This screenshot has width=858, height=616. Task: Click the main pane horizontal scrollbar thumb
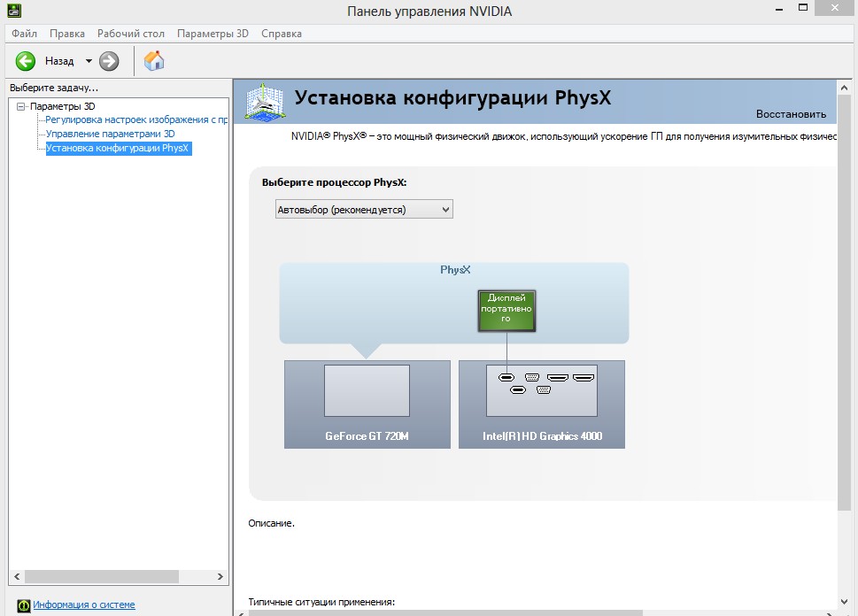pyautogui.click(x=444, y=613)
